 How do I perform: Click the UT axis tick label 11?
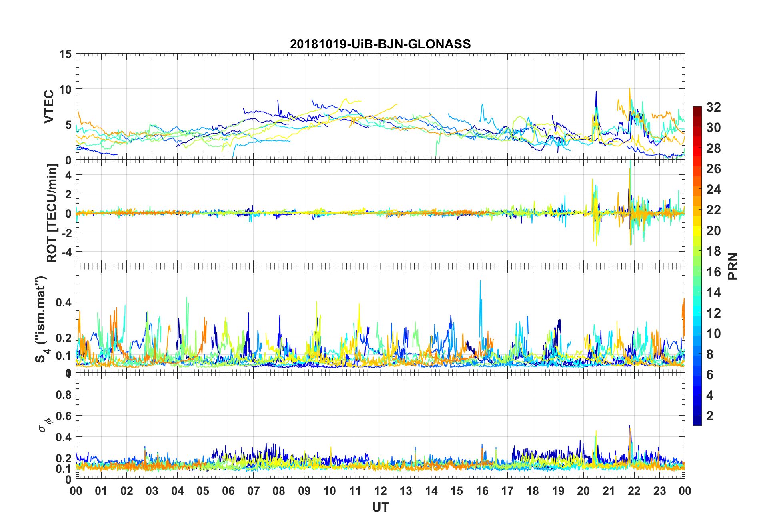(x=355, y=491)
